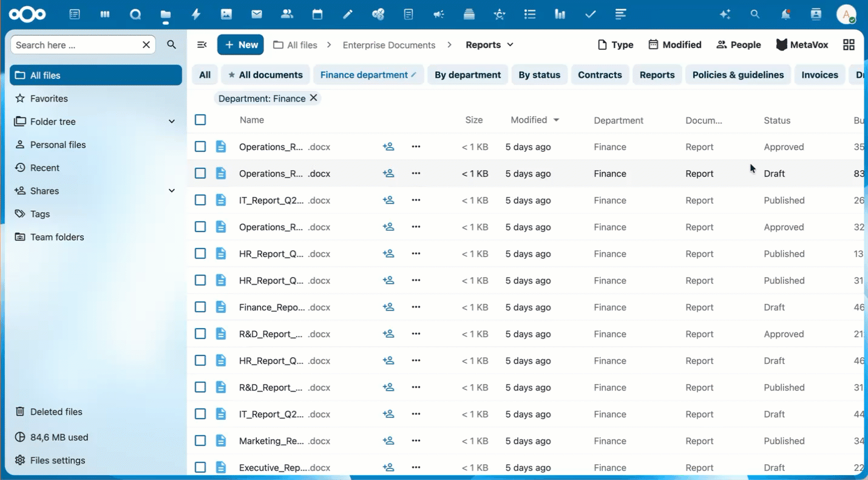Viewport: 868px width, 480px height.
Task: Select the Contracts filter tab
Action: coord(600,74)
